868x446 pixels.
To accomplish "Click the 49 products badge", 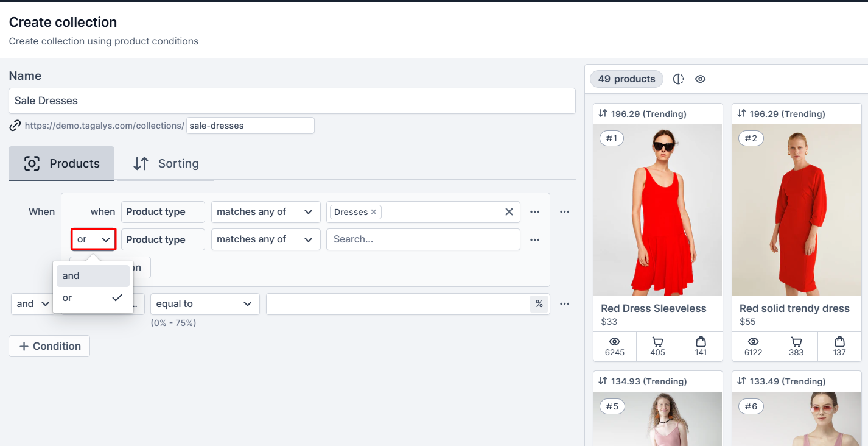I will coord(626,79).
